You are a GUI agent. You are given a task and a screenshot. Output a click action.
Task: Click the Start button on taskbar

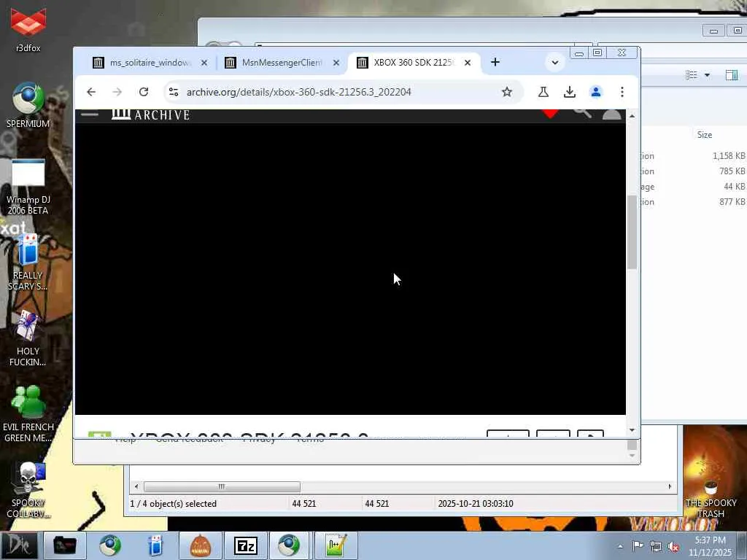(x=19, y=545)
